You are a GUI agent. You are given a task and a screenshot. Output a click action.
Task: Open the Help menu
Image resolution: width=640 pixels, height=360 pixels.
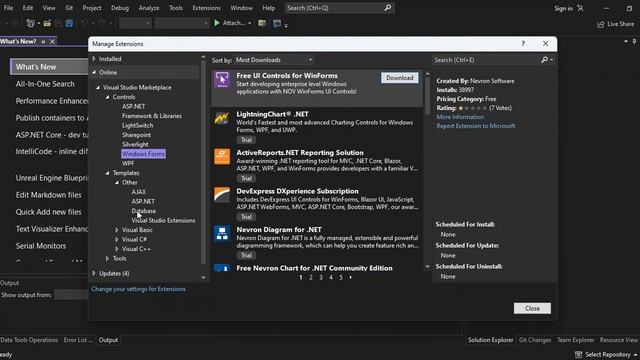(x=268, y=8)
